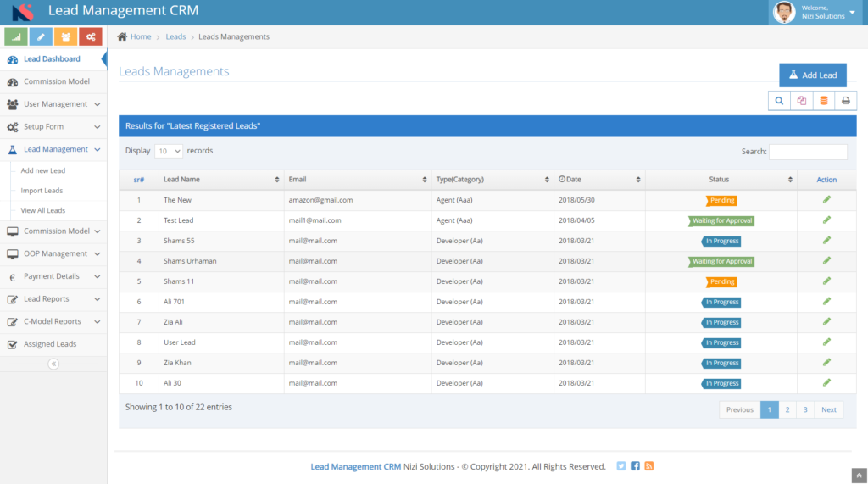
Task: Open the Nizi Solutions user dropdown
Action: click(x=815, y=12)
